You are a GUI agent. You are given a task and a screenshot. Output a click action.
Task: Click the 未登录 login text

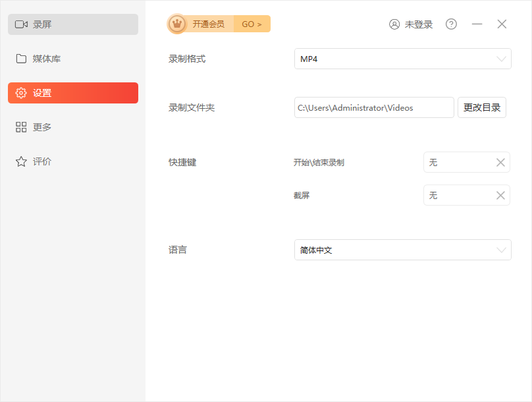[x=419, y=24]
